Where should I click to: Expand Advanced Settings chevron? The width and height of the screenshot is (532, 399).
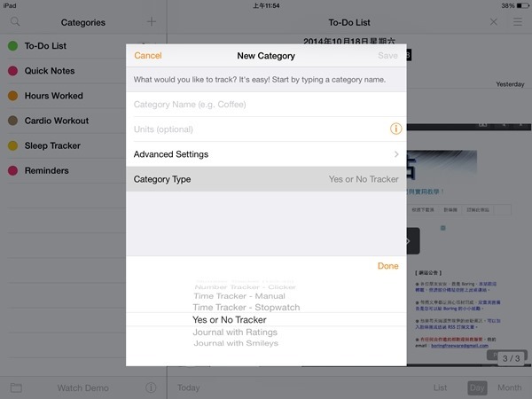[x=396, y=154]
